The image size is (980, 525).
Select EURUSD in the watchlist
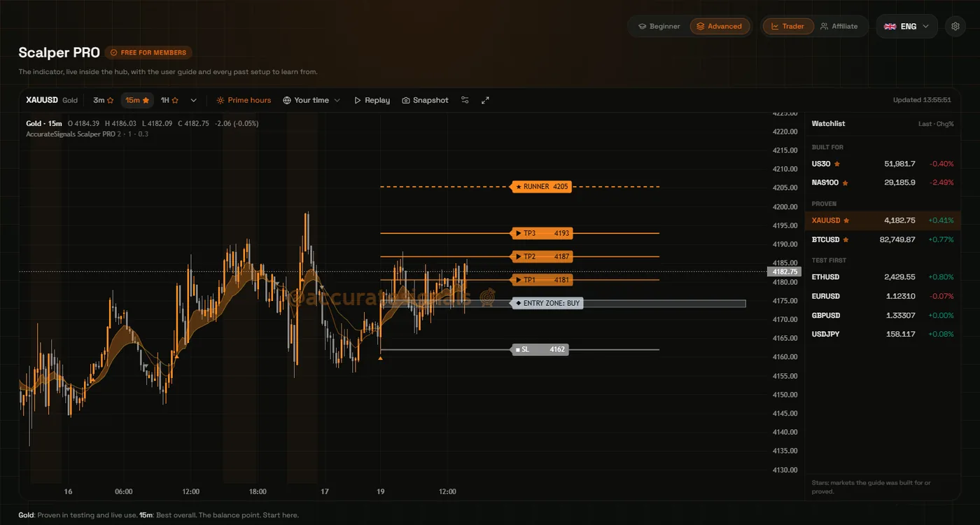click(x=883, y=296)
